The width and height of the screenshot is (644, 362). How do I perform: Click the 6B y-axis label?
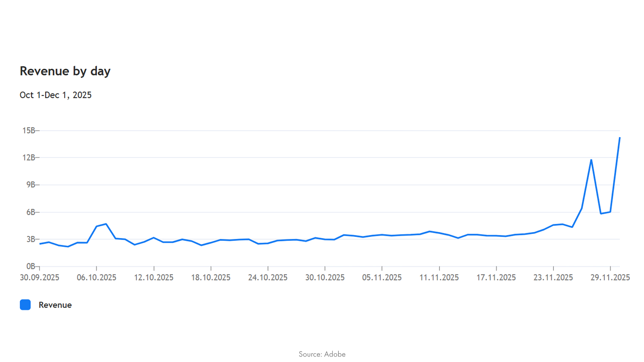point(31,212)
